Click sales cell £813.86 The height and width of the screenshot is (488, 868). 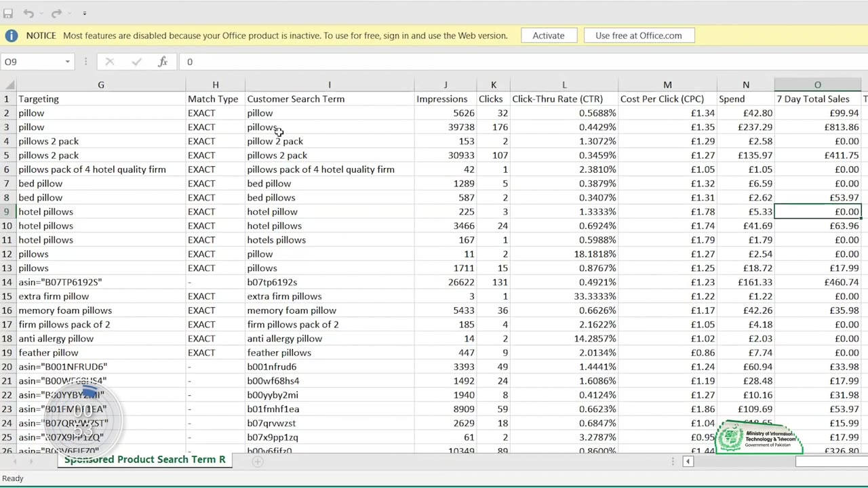tap(817, 127)
